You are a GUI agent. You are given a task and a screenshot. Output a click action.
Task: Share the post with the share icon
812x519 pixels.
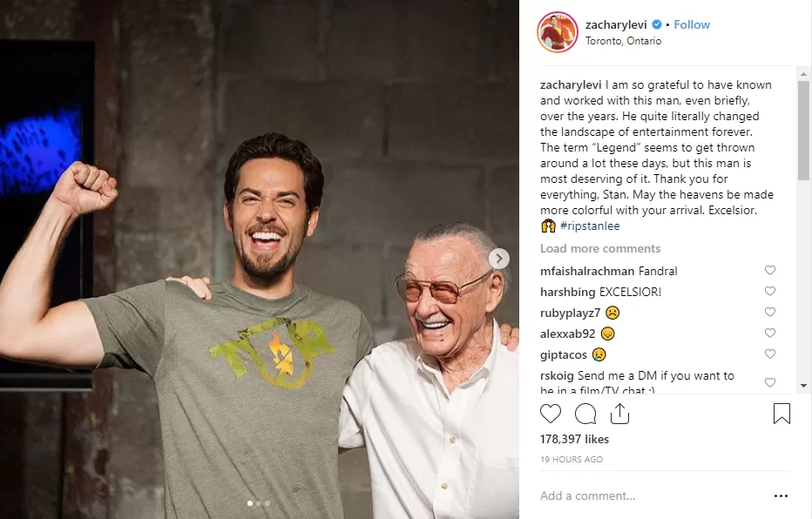click(x=619, y=414)
